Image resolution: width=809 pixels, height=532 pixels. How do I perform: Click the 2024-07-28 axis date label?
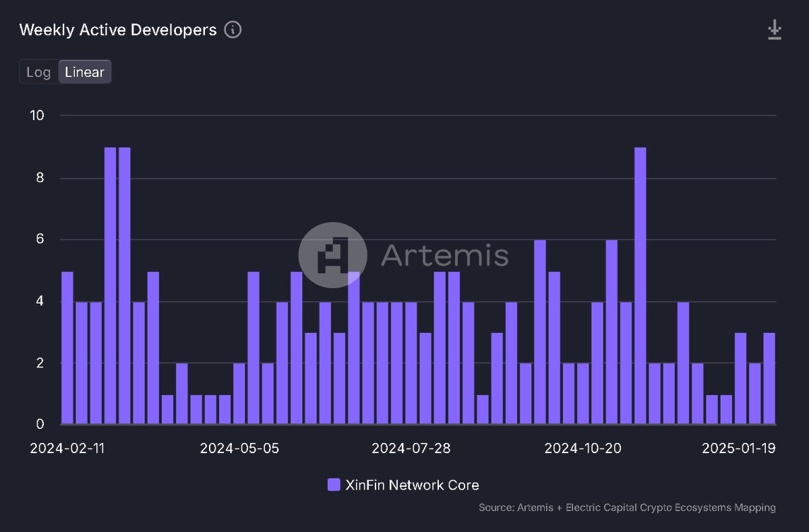[411, 448]
